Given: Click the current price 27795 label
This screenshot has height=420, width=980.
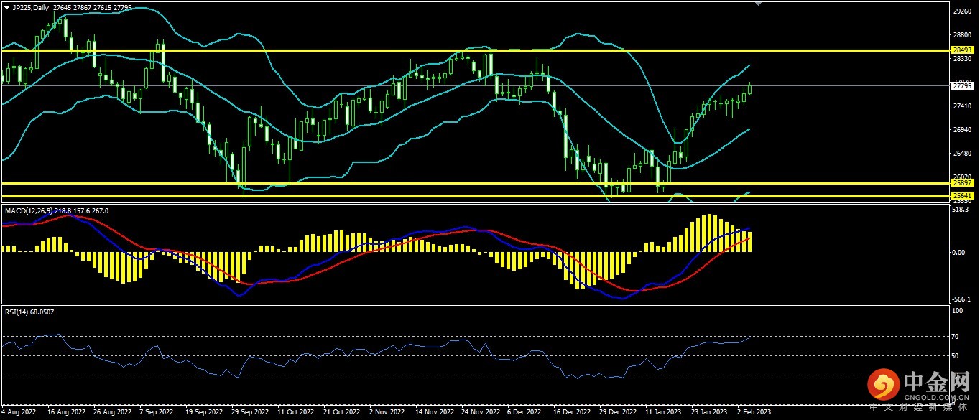Looking at the screenshot, I should (x=961, y=86).
